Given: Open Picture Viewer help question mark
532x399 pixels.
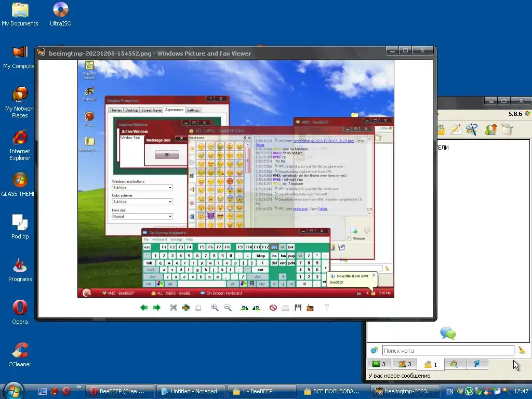Looking at the screenshot, I should 327,308.
